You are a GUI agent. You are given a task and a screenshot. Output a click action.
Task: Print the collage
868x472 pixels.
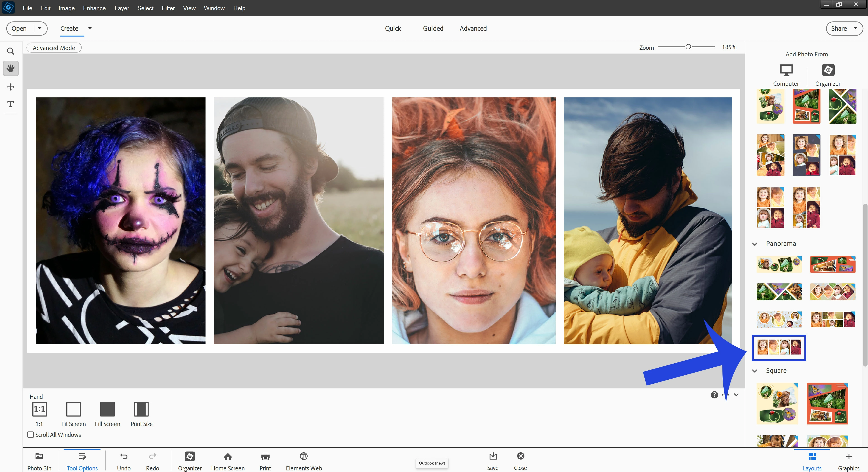pos(265,461)
